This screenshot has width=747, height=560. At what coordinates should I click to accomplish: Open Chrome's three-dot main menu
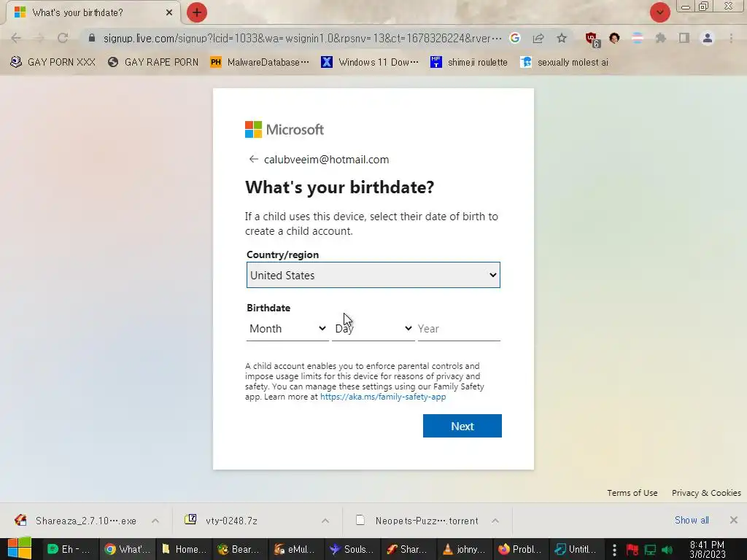click(x=731, y=38)
